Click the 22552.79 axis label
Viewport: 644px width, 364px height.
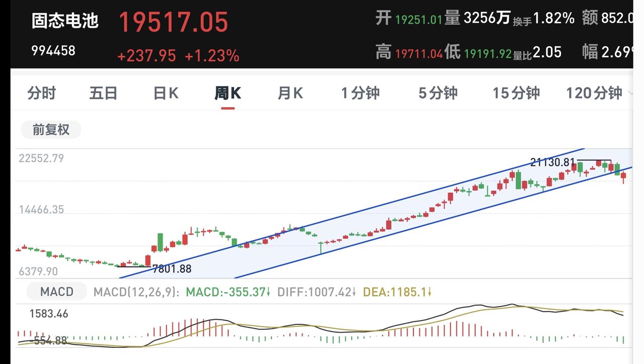coord(41,158)
